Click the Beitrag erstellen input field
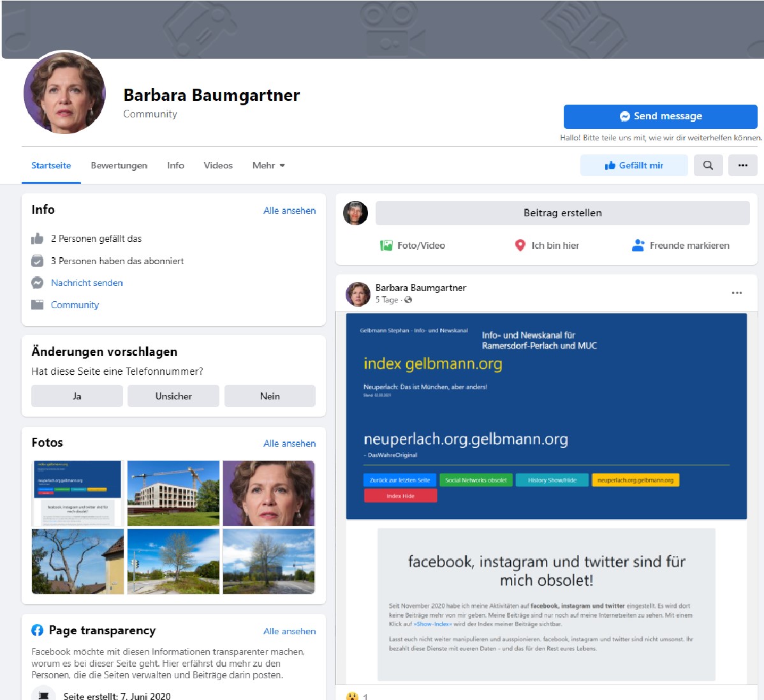 pyautogui.click(x=562, y=213)
